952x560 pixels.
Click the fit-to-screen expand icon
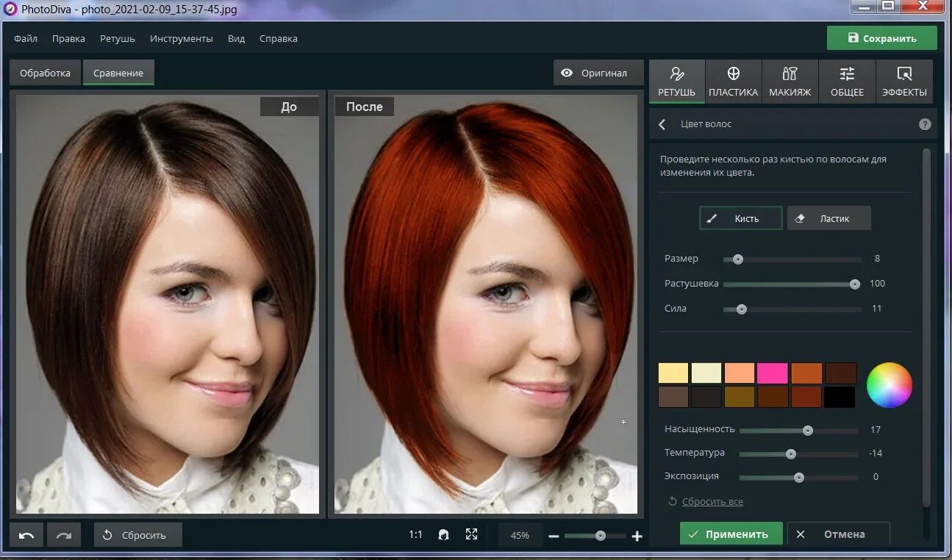472,534
